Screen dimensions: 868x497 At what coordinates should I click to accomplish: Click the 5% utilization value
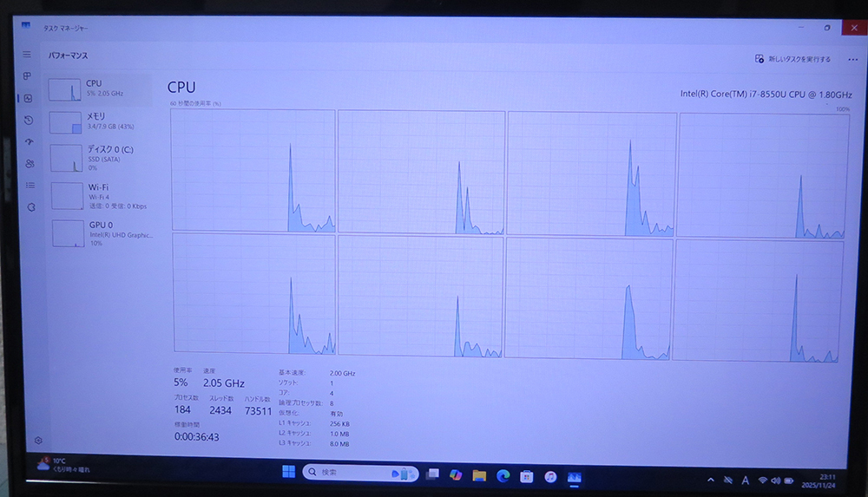tap(181, 383)
